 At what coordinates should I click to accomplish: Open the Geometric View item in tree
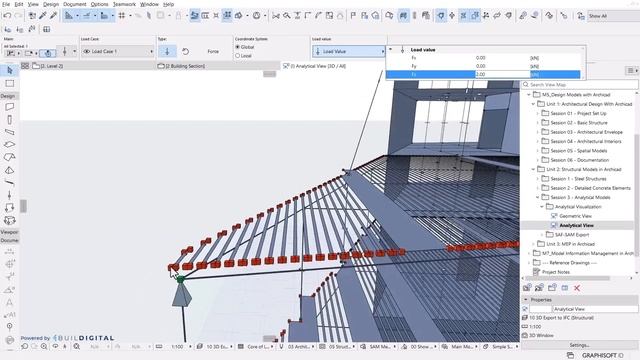576,216
